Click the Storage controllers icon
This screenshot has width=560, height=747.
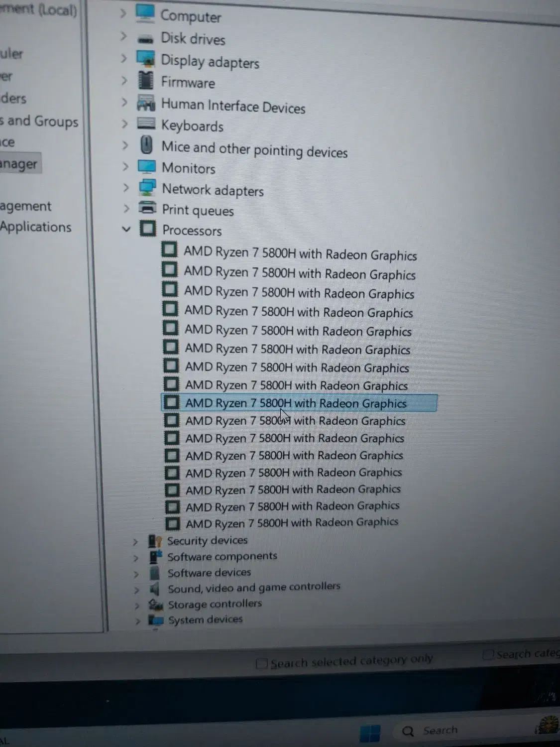coord(156,605)
